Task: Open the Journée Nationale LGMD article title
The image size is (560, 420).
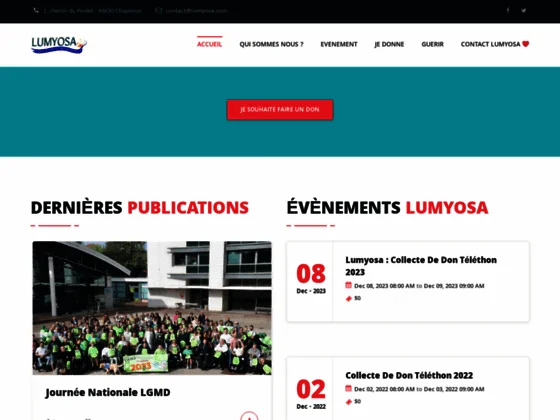Action: [x=108, y=392]
